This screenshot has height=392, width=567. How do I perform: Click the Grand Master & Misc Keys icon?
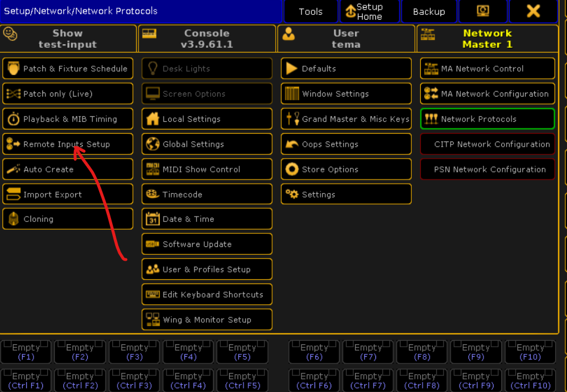tap(292, 119)
